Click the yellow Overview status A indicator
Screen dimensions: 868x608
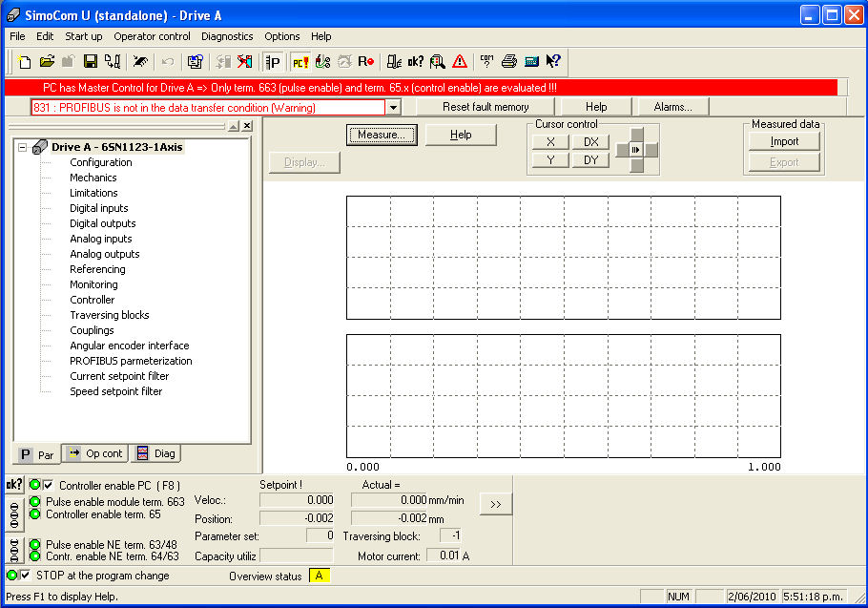[x=320, y=576]
